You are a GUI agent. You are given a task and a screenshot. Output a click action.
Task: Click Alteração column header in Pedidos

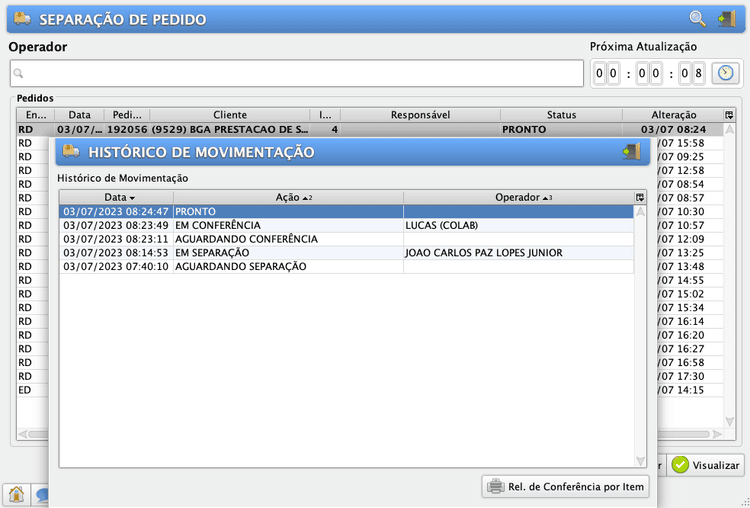[673, 115]
